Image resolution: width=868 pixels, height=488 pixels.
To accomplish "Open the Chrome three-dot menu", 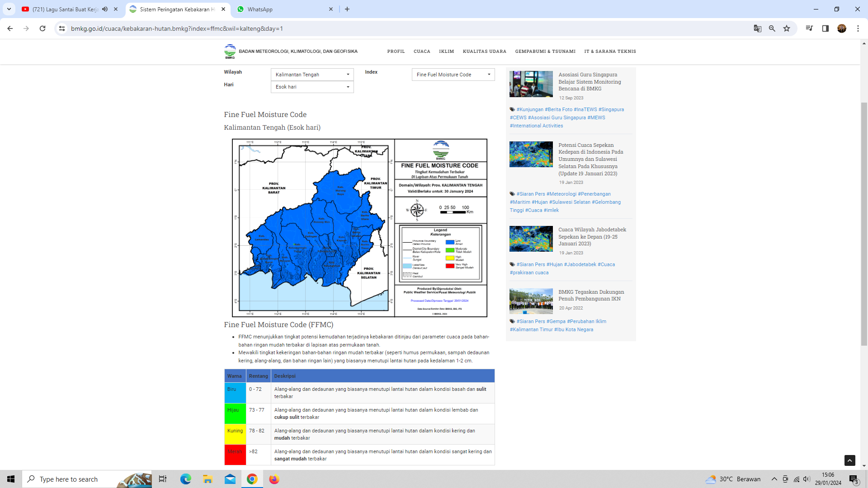I will click(858, 28).
